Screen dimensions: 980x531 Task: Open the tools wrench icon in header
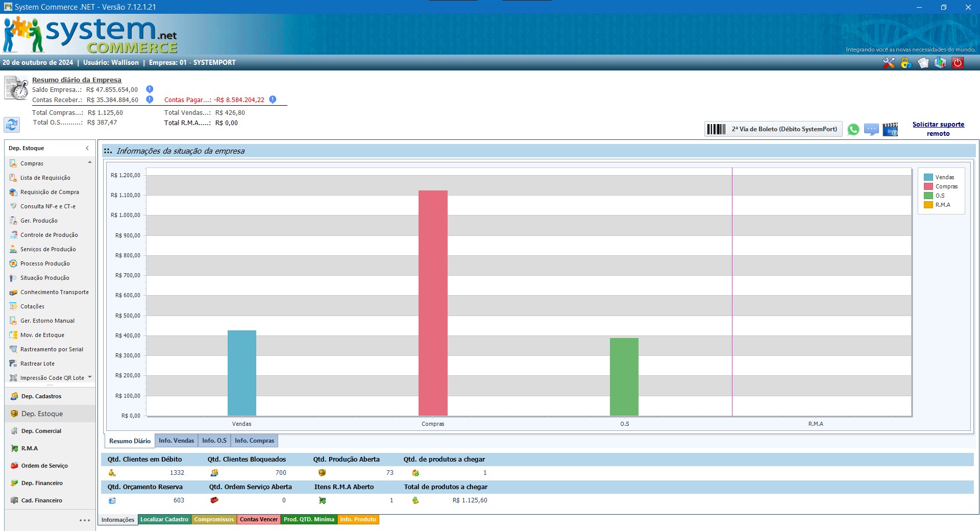pos(889,63)
